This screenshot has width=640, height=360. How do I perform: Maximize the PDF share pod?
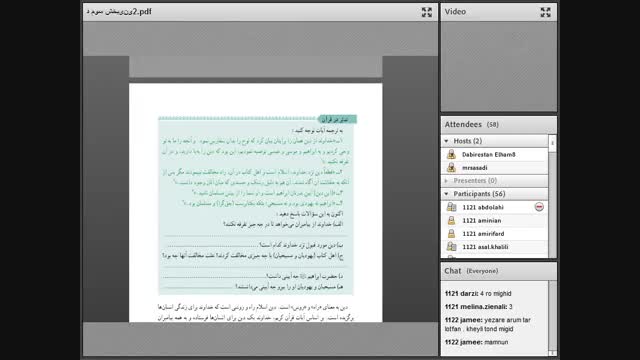tap(427, 12)
